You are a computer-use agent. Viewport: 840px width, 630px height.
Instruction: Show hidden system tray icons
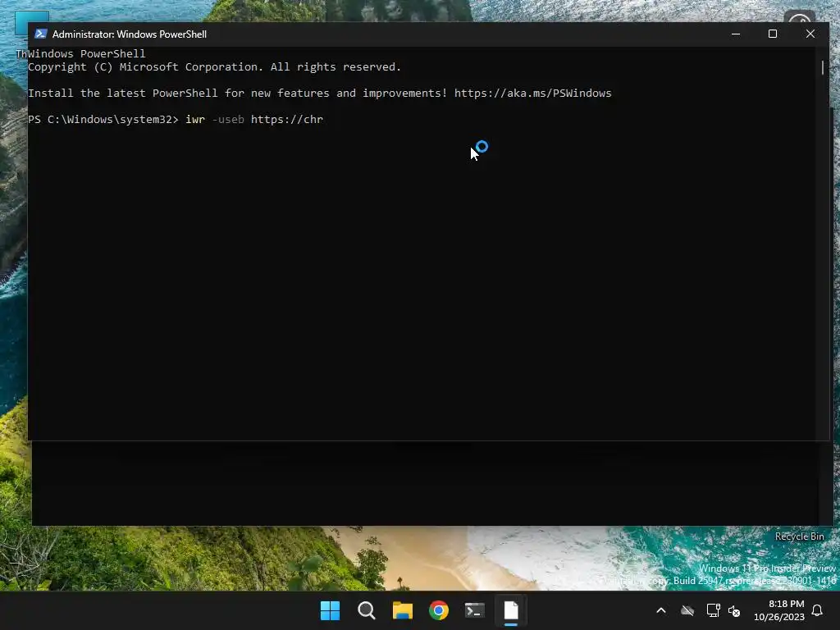661,610
